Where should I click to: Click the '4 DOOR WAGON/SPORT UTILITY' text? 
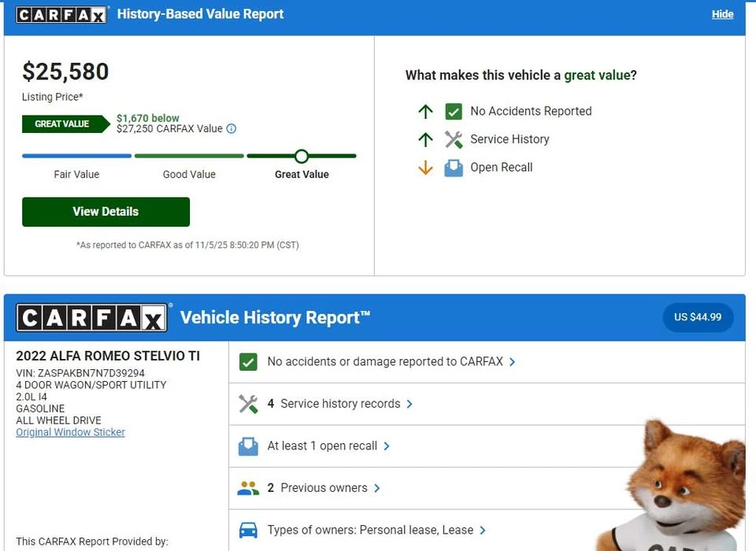(x=91, y=385)
